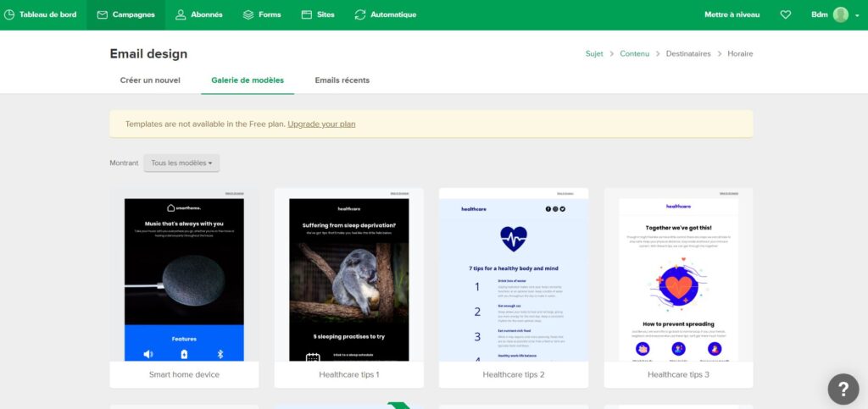Viewport: 868px width, 409px height.
Task: Click the Campagnes envelope icon
Action: [x=102, y=14]
